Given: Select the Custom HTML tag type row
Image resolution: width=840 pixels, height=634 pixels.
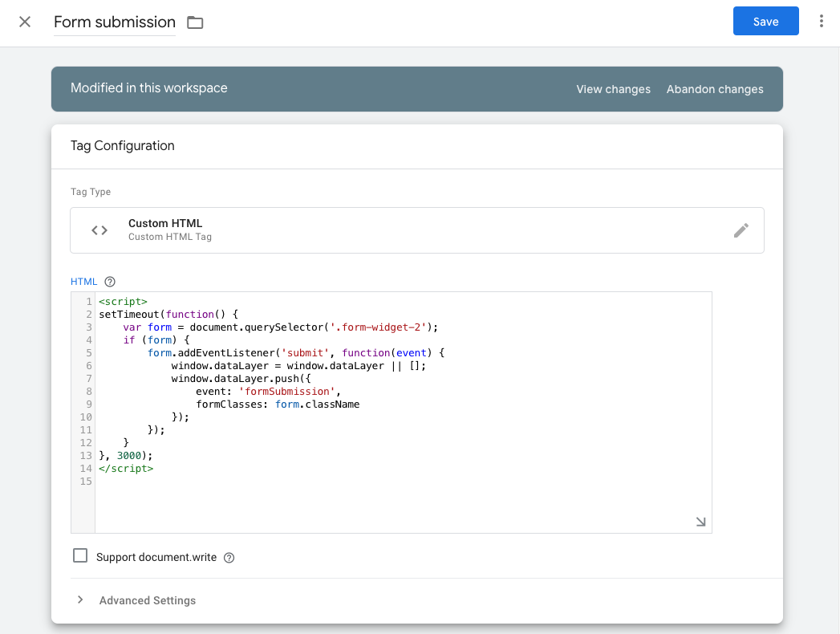Looking at the screenshot, I should (416, 230).
